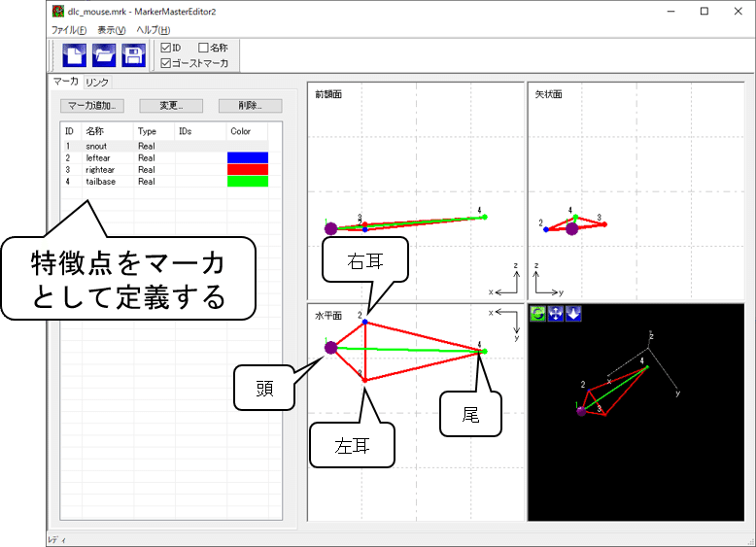Image resolution: width=756 pixels, height=547 pixels.
Task: Minimize the MarkerMasterEditor2 window
Action: coord(670,11)
